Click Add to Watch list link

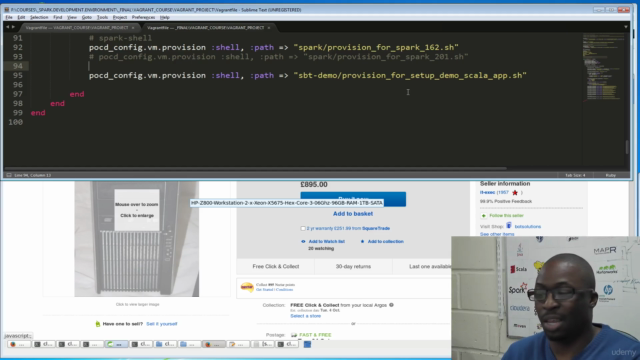click(327, 242)
